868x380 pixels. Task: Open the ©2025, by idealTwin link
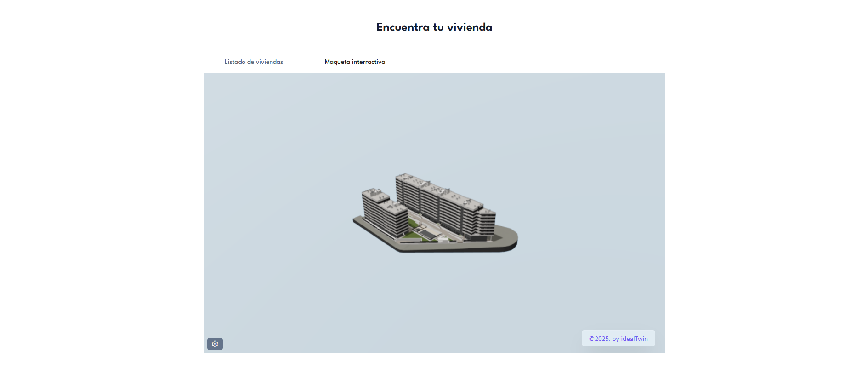618,339
